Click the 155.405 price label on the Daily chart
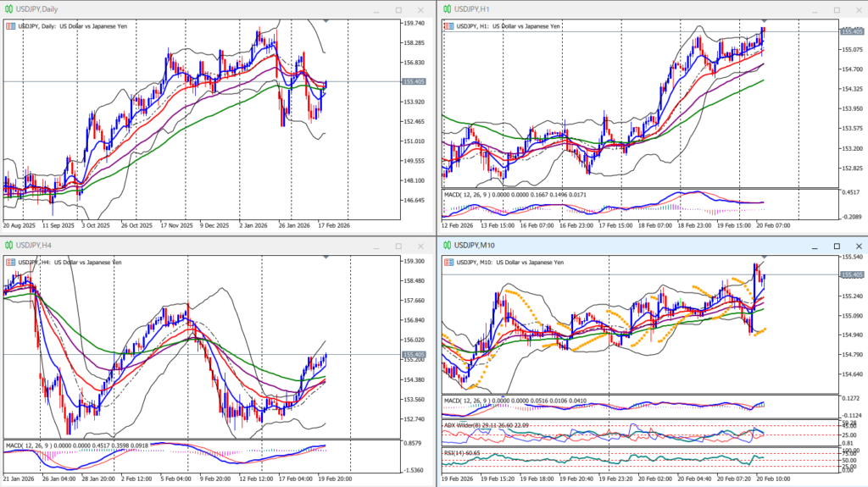868x487 pixels. 415,81
